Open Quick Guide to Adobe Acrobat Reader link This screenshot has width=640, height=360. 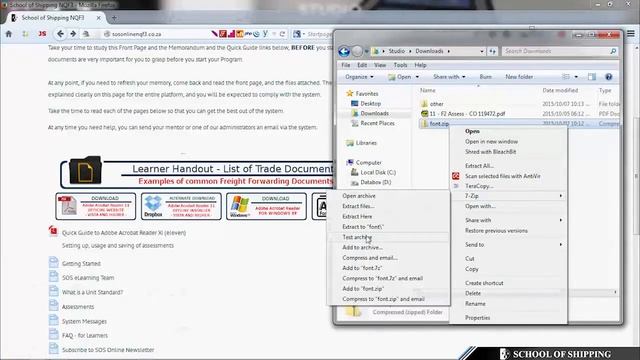[124, 233]
